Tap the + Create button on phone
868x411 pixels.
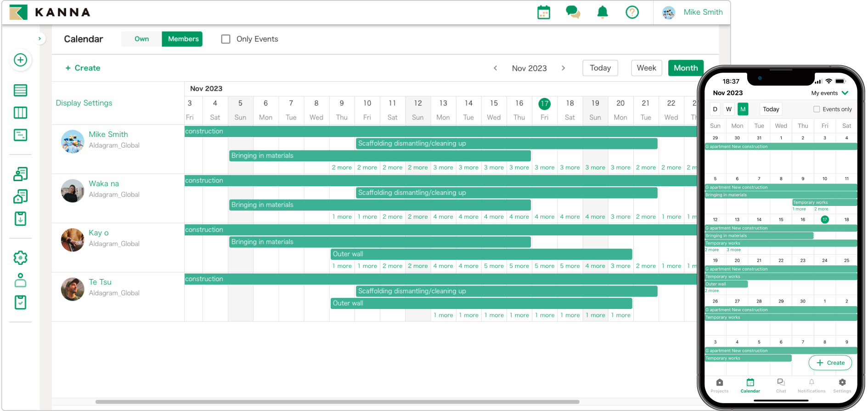(830, 363)
